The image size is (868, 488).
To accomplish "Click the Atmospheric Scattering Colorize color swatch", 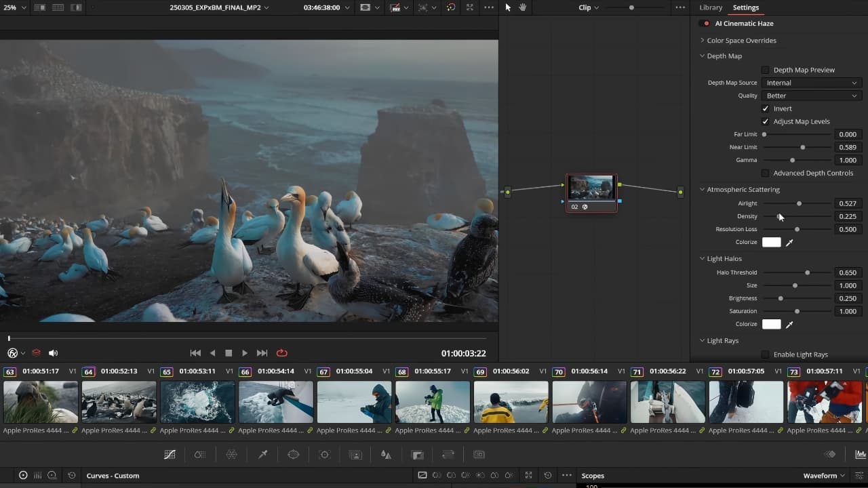I will click(x=772, y=242).
